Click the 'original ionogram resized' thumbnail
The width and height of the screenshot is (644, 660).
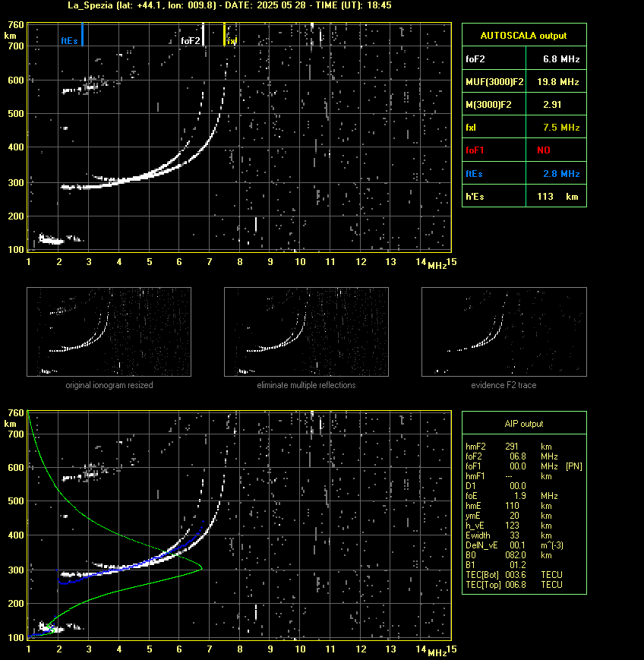click(109, 332)
